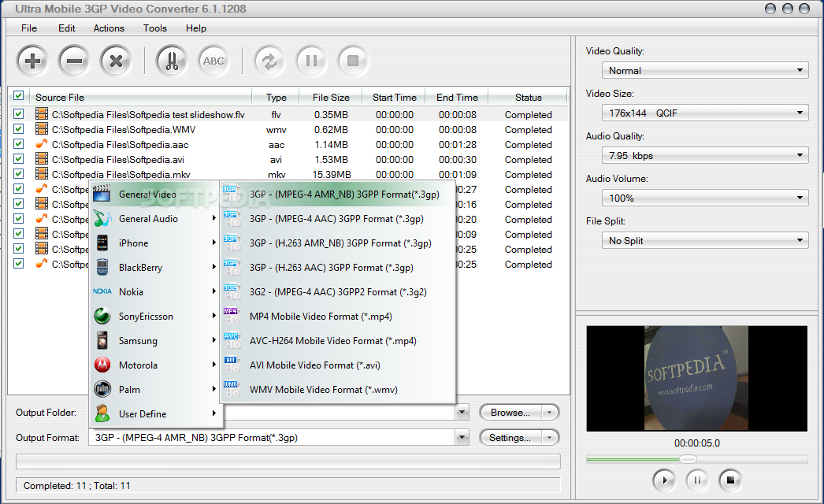Click the WMV Mobile Video format icon
The height and width of the screenshot is (504, 824).
[x=232, y=390]
